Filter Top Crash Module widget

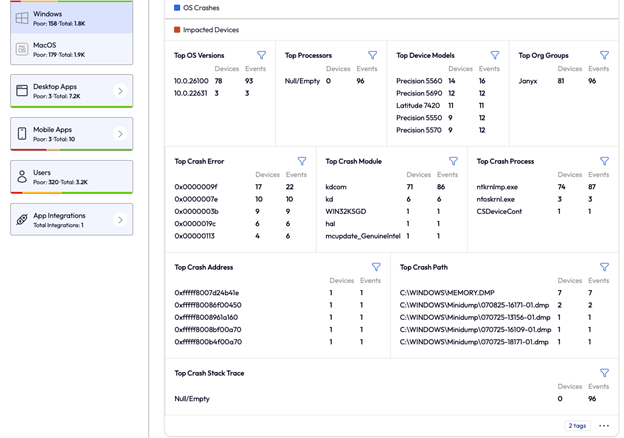453,161
